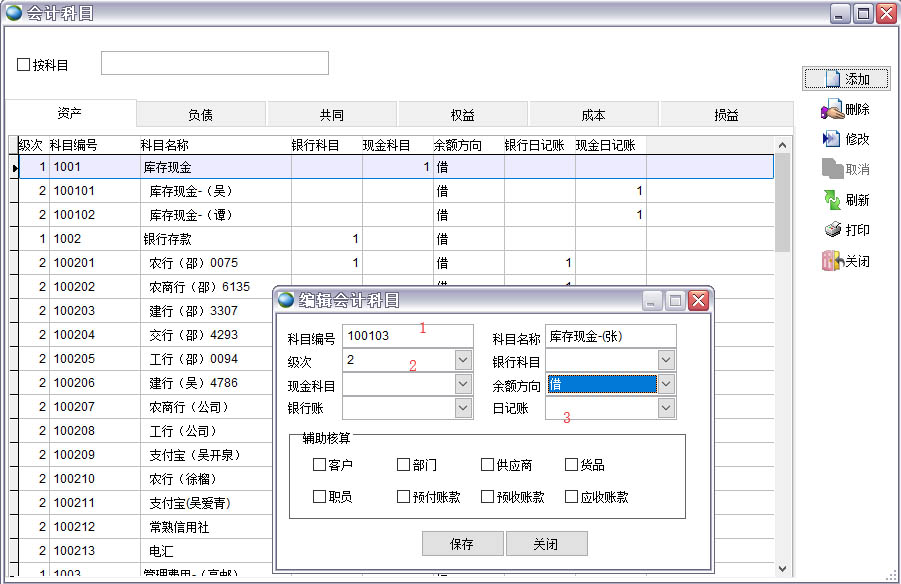The image size is (901, 584).
Task: Enable the 按科目 checkbox
Action: click(24, 65)
